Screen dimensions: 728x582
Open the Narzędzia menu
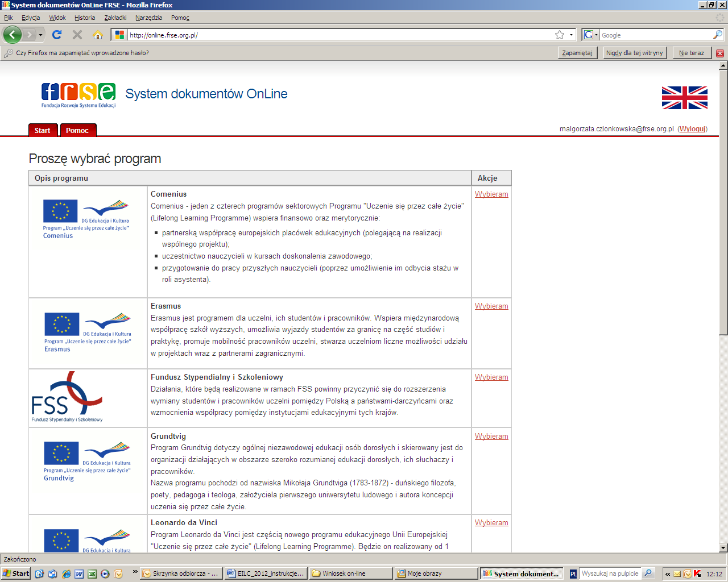[x=149, y=18]
